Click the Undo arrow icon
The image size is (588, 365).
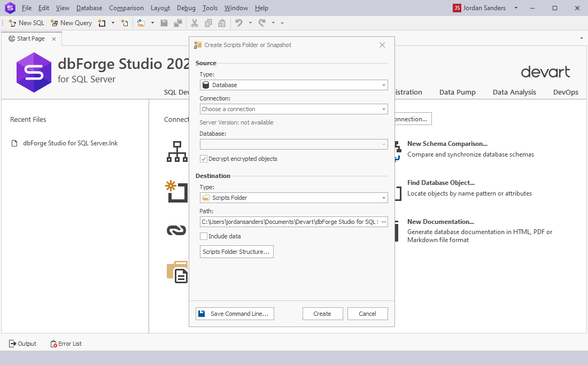tap(239, 23)
